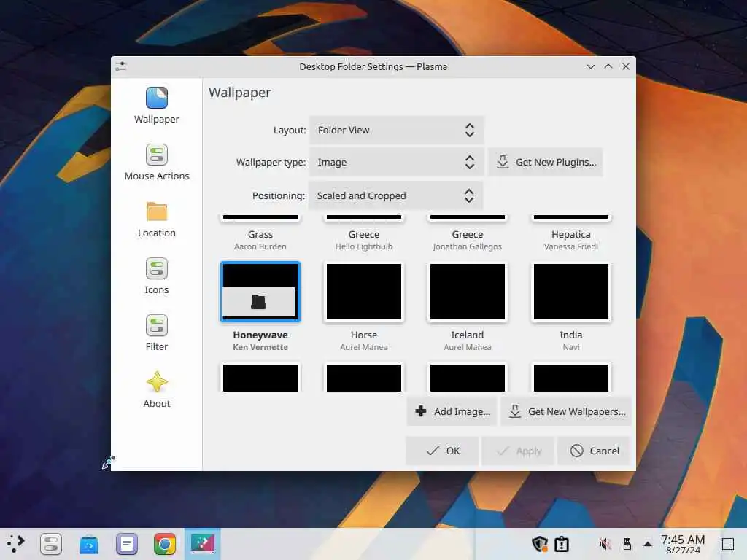Open System Settings from the taskbar

click(x=51, y=544)
